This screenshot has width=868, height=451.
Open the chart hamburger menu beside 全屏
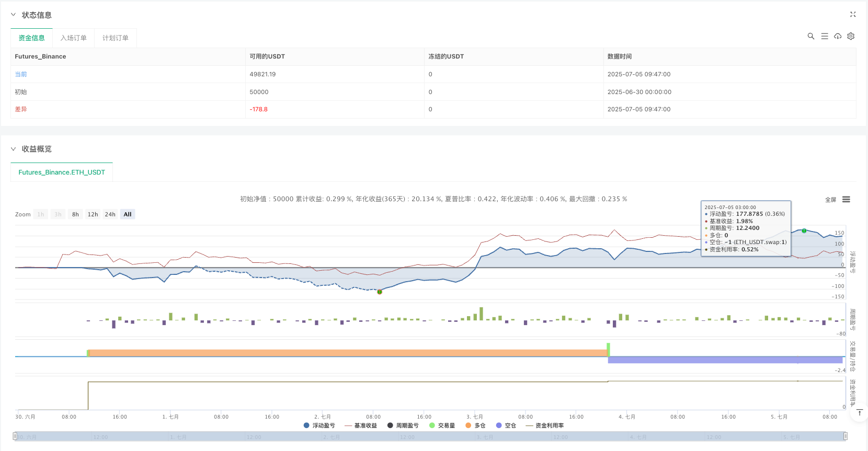[x=846, y=200]
